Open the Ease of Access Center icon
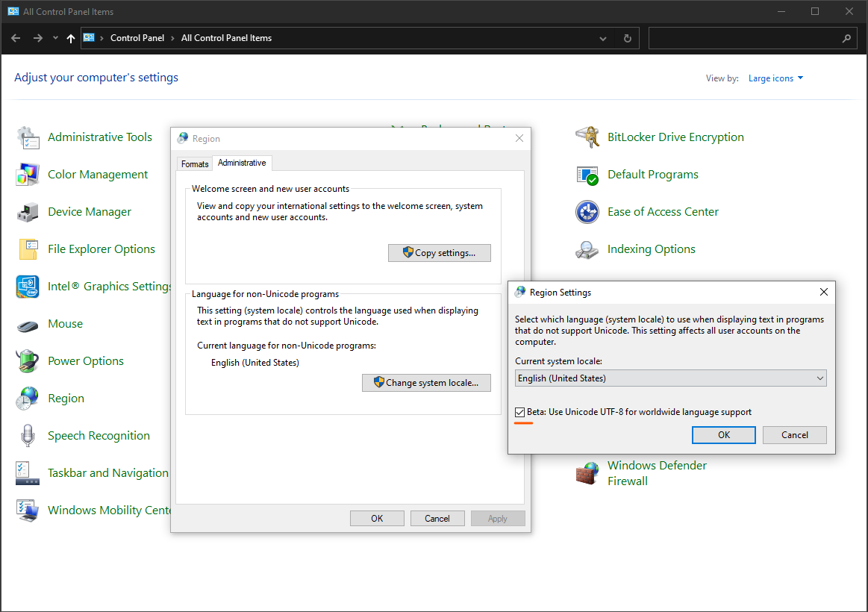868x612 pixels. click(x=587, y=212)
